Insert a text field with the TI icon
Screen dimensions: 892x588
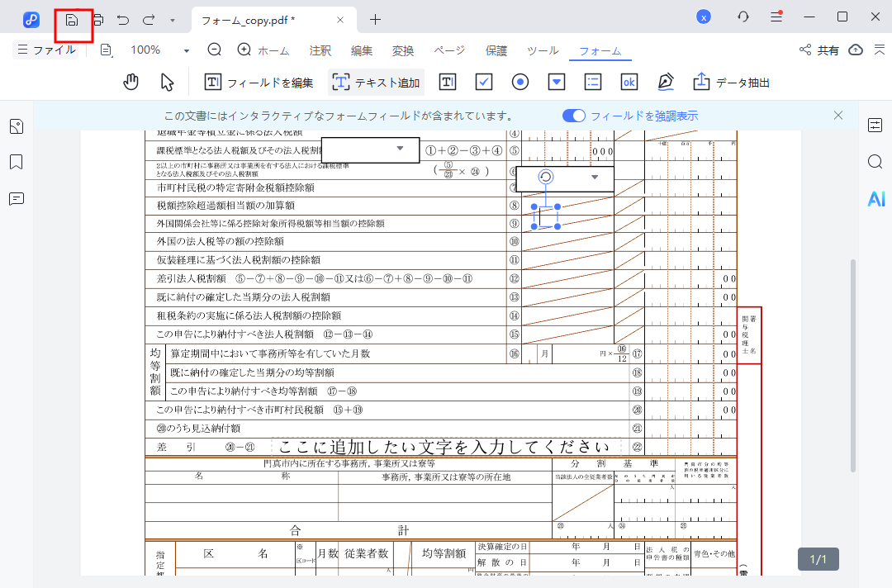[x=447, y=81]
